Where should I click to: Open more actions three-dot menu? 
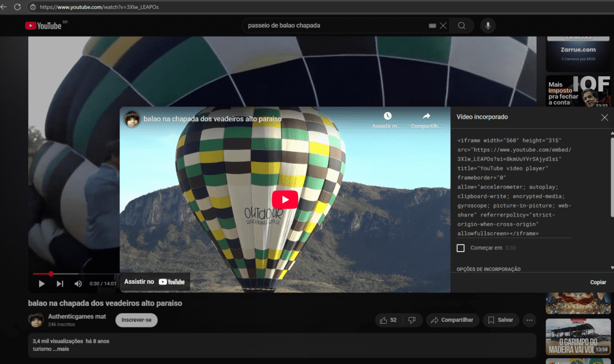(x=529, y=320)
